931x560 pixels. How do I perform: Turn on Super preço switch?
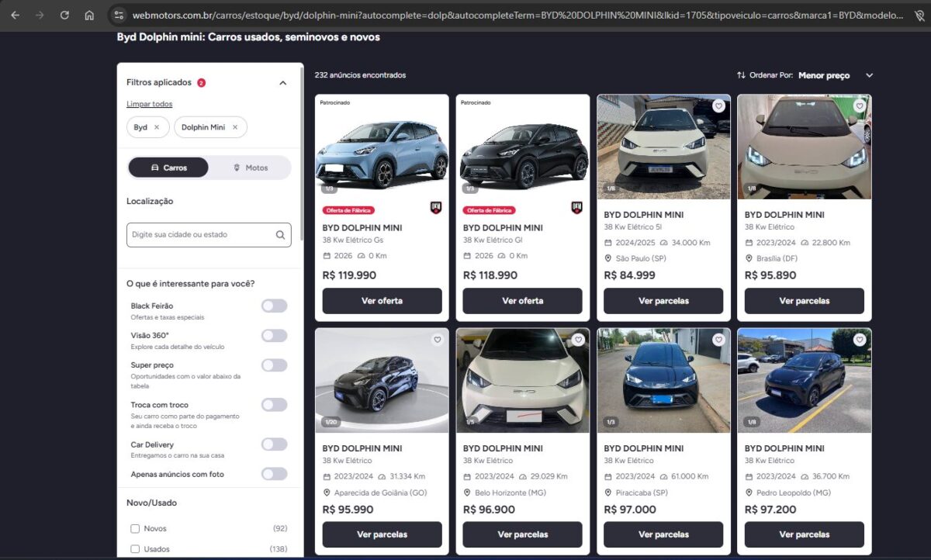coord(274,365)
